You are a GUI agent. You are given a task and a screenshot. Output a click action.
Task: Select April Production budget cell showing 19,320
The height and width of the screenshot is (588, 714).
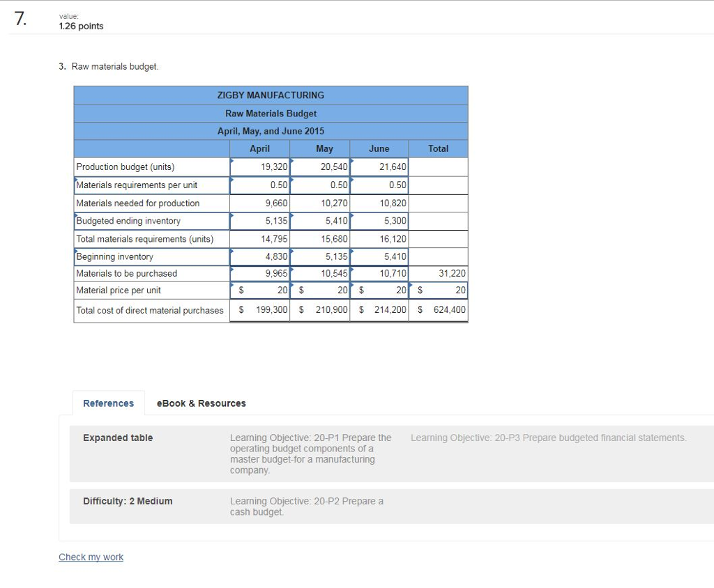259,167
